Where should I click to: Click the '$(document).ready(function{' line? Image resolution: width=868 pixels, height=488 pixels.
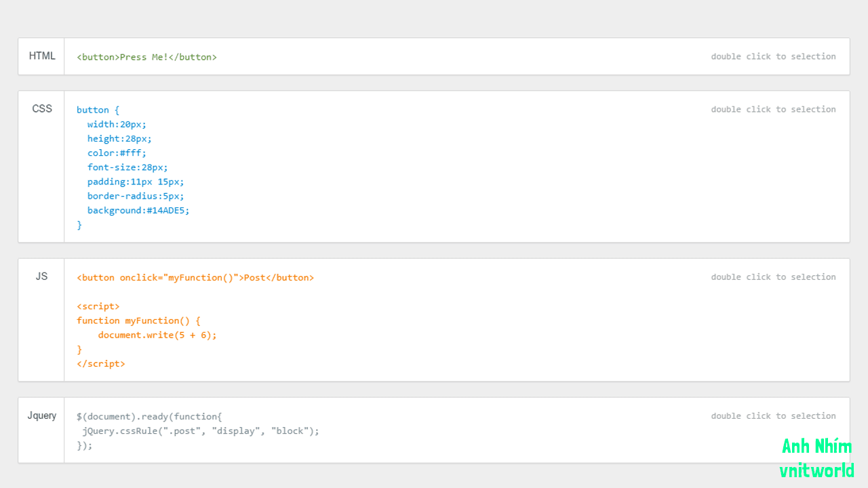tap(149, 416)
